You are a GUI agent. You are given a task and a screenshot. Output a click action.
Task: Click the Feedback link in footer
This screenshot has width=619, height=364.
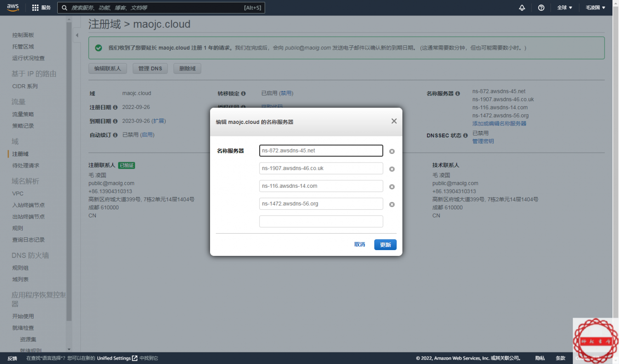pos(12,358)
